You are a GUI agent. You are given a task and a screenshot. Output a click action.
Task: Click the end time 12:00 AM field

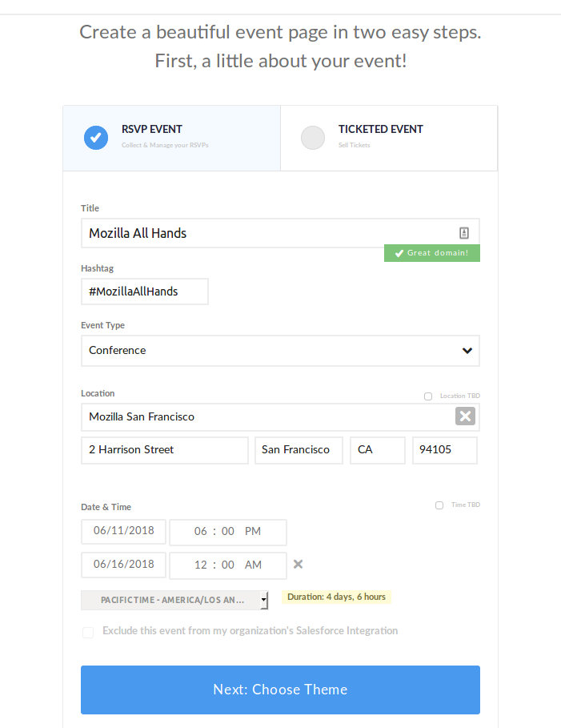pyautogui.click(x=228, y=565)
